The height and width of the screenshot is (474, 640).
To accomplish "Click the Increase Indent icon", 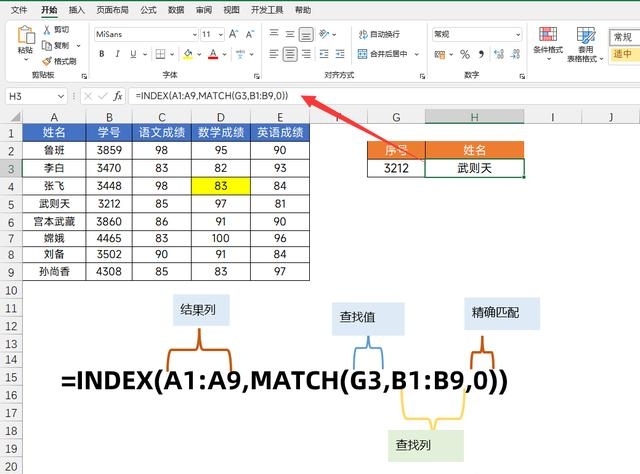I will pyautogui.click(x=340, y=54).
